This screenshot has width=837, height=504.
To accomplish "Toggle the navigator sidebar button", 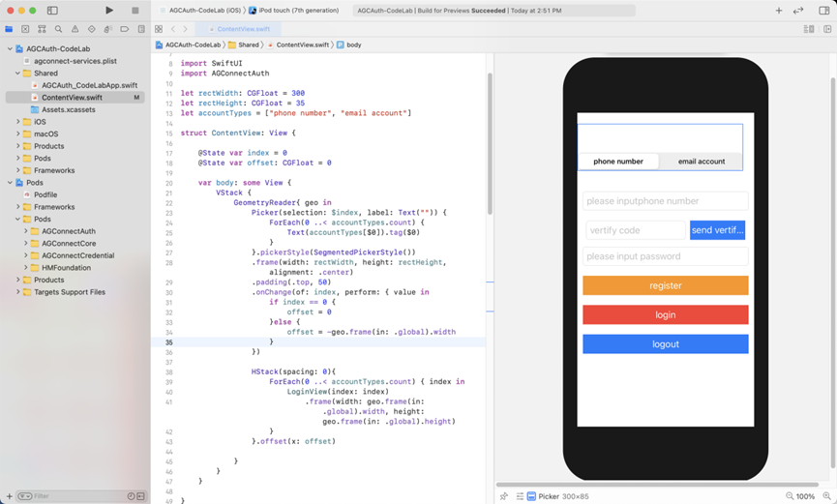I will 52,10.
